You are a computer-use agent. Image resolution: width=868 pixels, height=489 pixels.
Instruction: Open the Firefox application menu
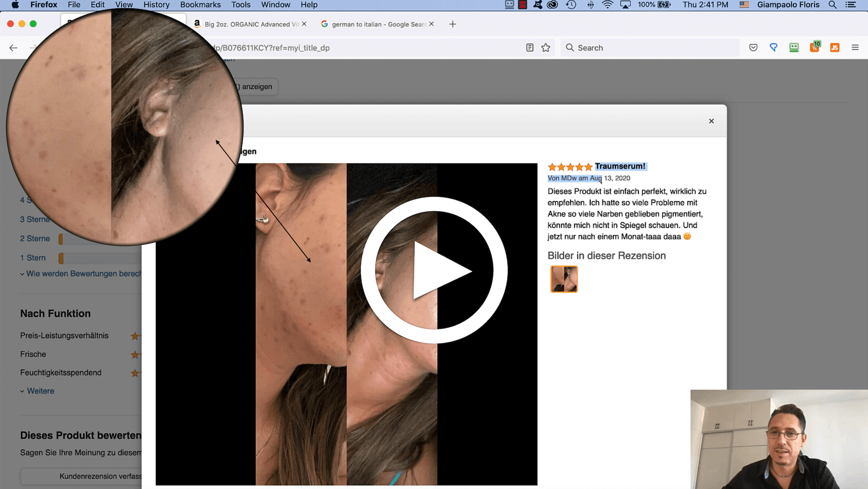point(43,5)
